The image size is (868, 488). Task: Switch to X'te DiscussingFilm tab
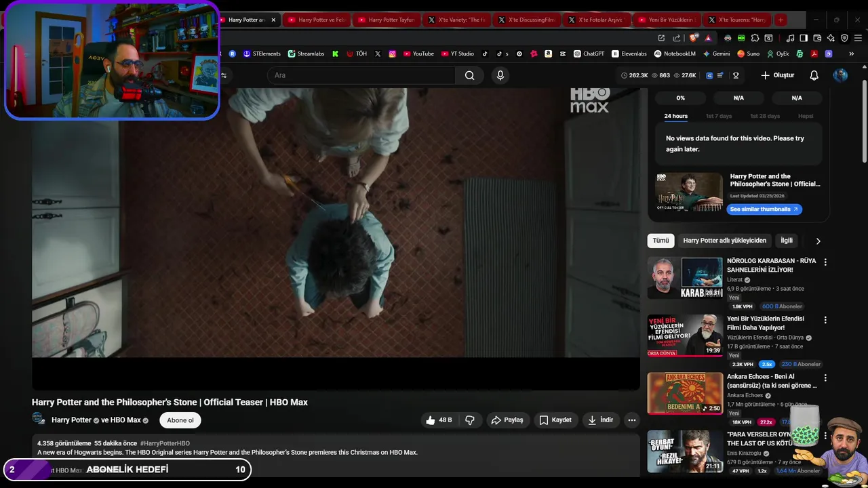pyautogui.click(x=526, y=20)
